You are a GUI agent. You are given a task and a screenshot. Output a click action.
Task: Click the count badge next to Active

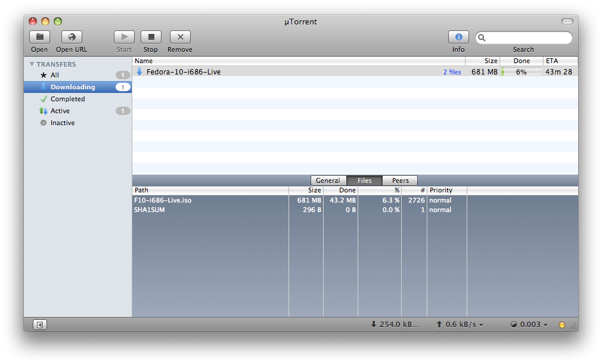coord(123,111)
